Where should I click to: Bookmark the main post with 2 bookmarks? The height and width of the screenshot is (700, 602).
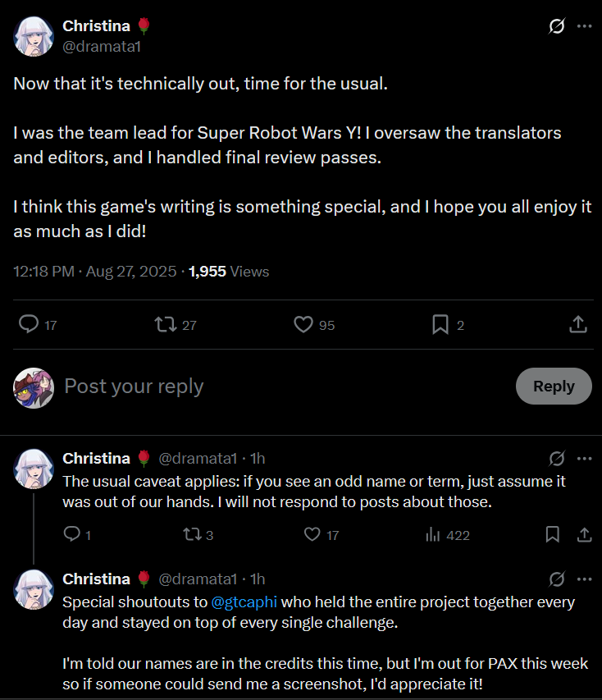[x=440, y=325]
